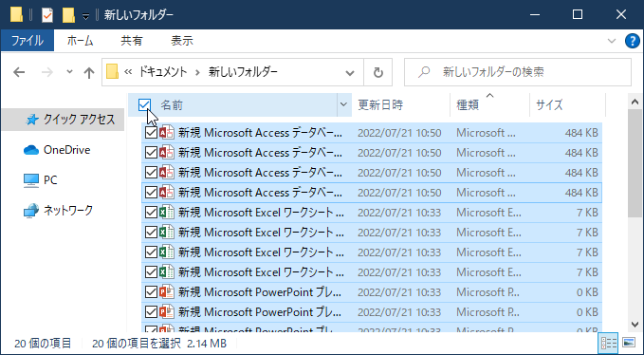Screen dimensions: 644x355
Task: Click the 20 個の項目 status text
Action: (x=43, y=343)
